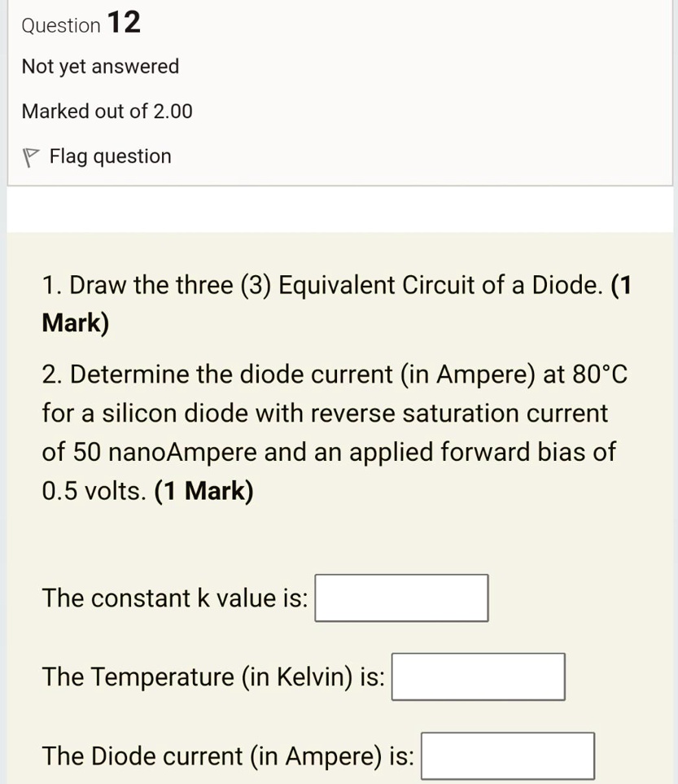Image resolution: width=678 pixels, height=784 pixels.
Task: Select the Temperature in Kelvin input box
Action: pos(478,676)
